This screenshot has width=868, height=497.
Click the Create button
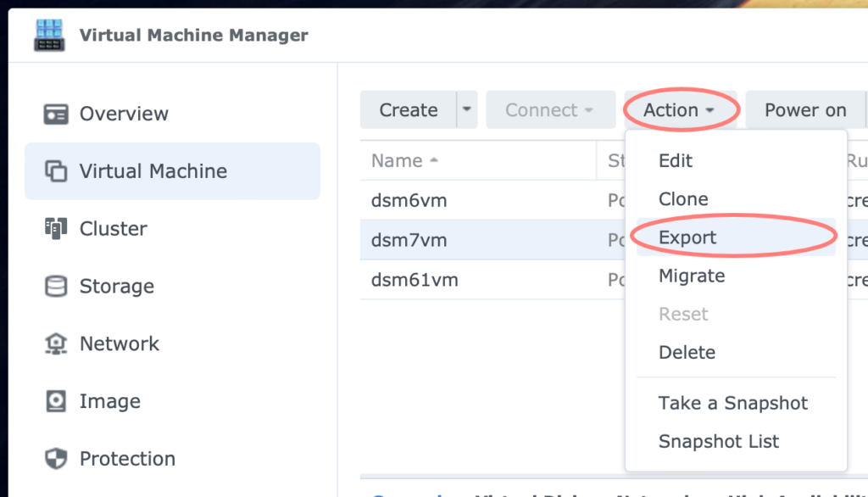coord(409,109)
